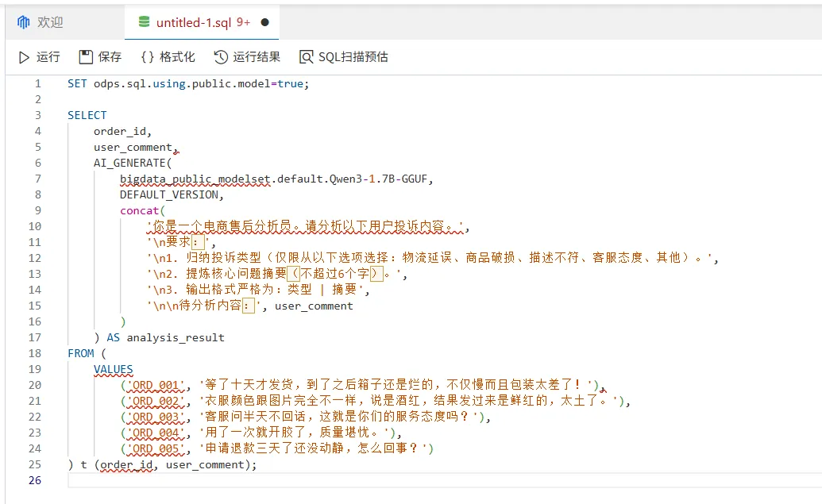Select the untitled-1.sql tab title
Screen dimensions: 822x504
(x=194, y=22)
